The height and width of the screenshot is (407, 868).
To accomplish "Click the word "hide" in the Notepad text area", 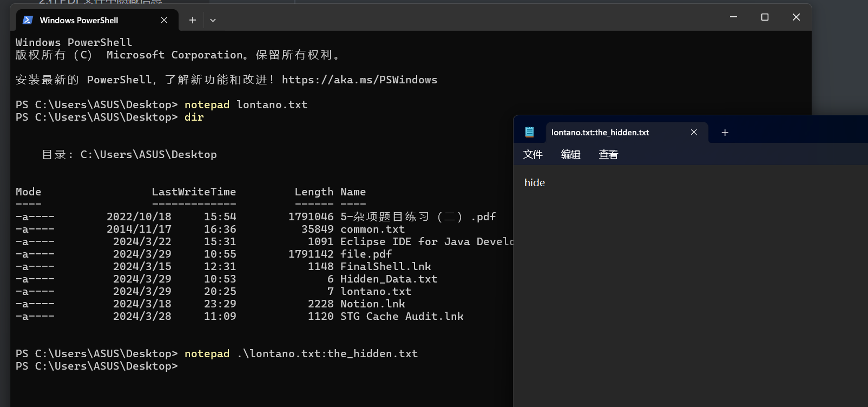I will (x=535, y=183).
